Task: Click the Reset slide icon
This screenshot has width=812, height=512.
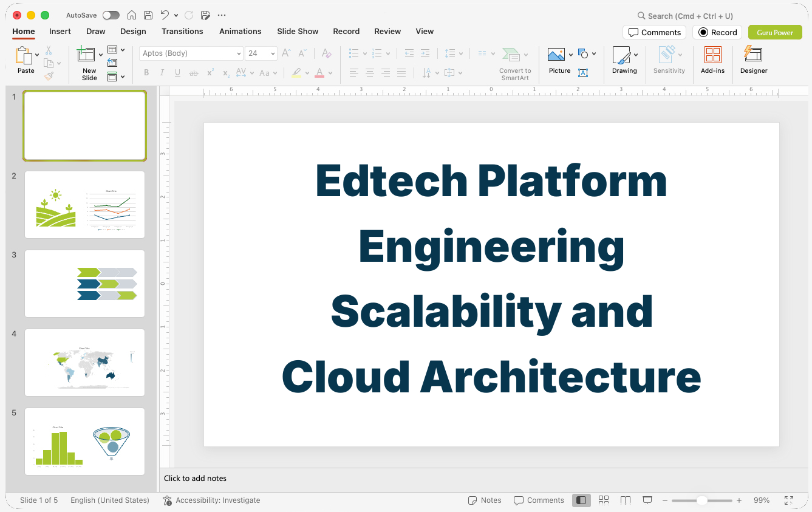Action: (112, 63)
